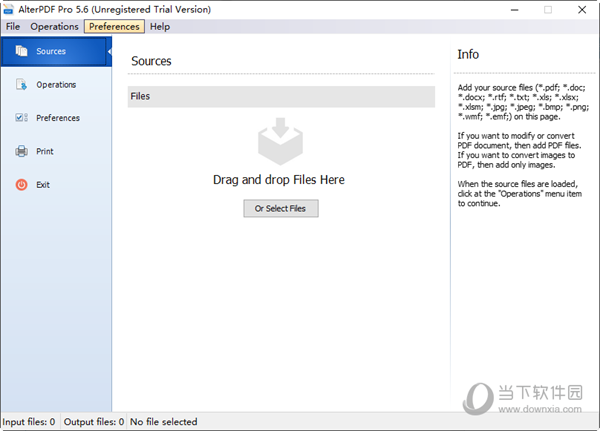
Task: Open the Help menu
Action: (x=160, y=26)
